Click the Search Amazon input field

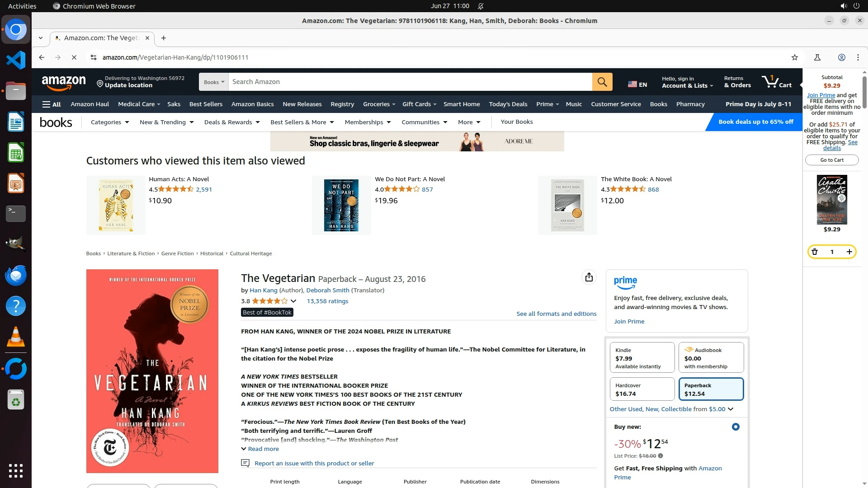point(410,82)
